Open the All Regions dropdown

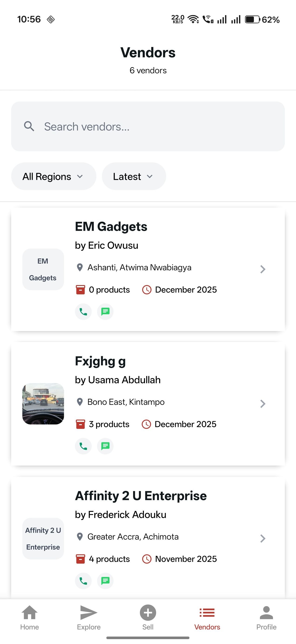[53, 177]
